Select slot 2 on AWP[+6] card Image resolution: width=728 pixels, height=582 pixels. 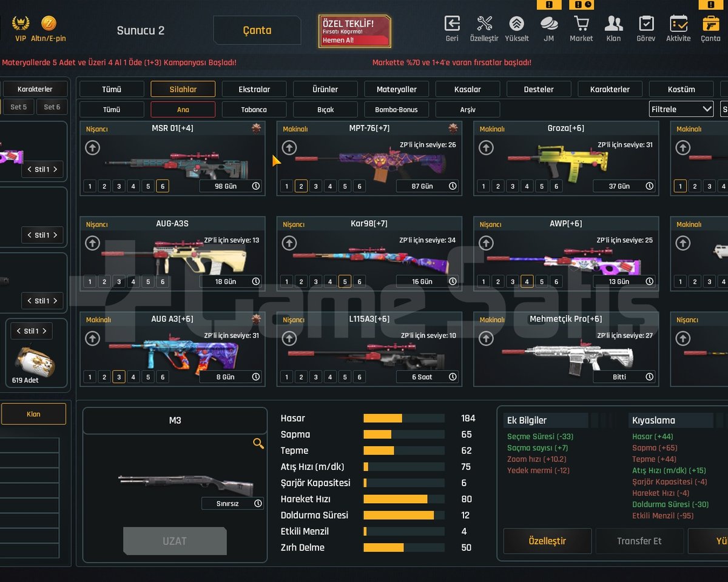click(x=498, y=281)
